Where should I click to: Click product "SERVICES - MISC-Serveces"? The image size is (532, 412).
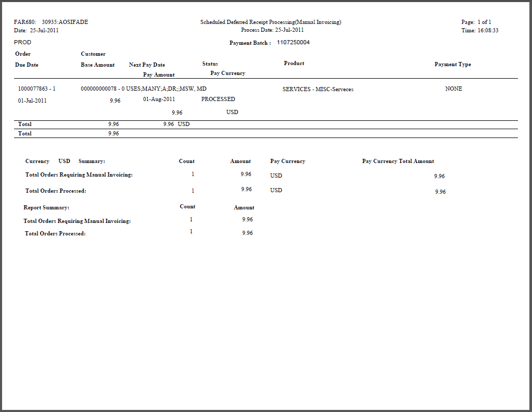coord(318,89)
